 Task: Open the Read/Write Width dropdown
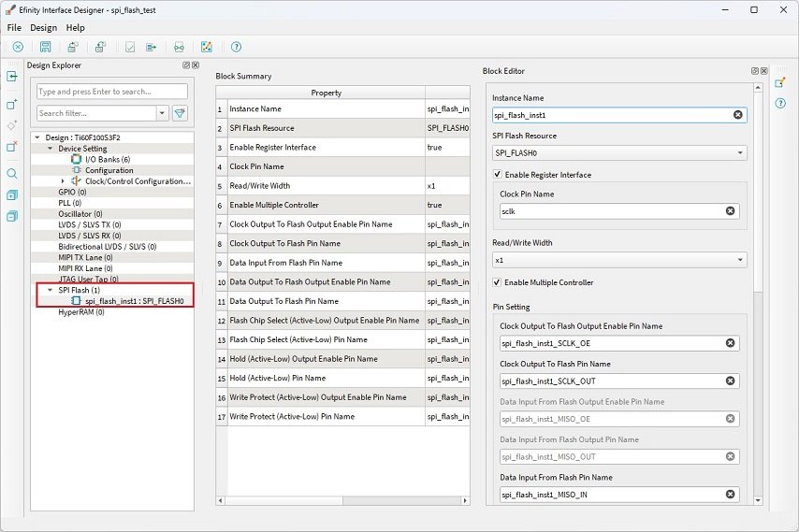(x=619, y=260)
